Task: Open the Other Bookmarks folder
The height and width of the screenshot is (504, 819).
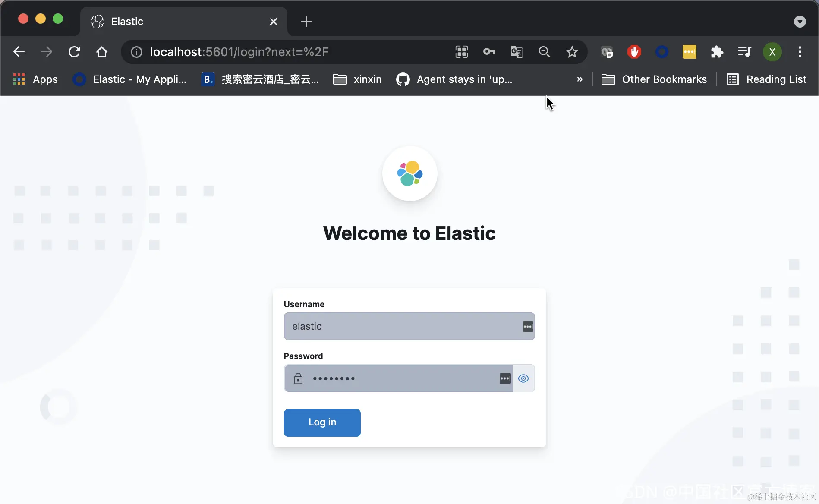Action: 654,79
